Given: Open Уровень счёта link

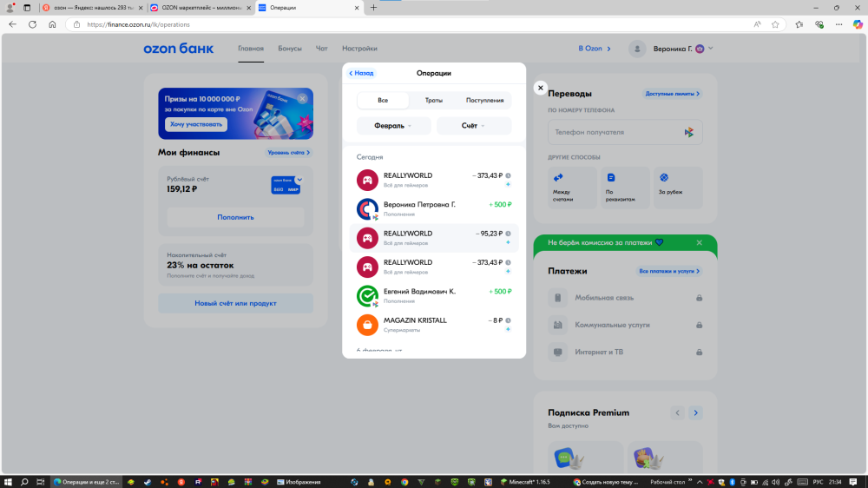Looking at the screenshot, I should coord(288,152).
